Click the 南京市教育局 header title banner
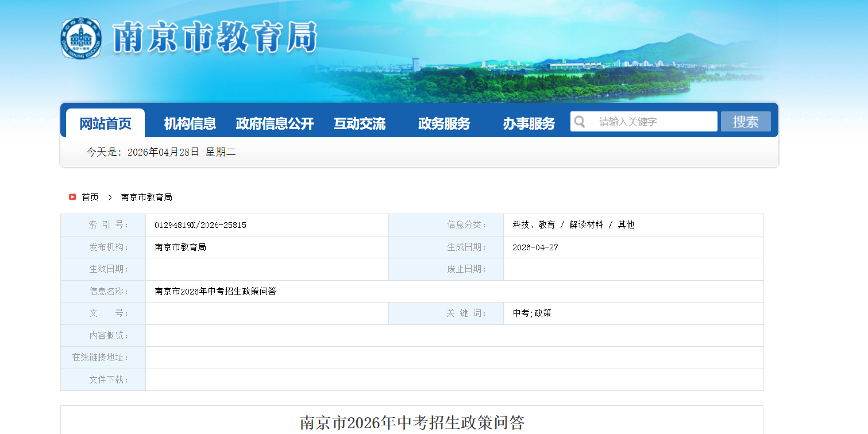 214,38
